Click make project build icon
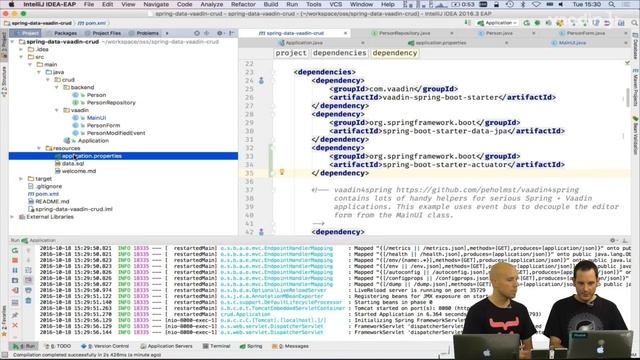640x360 pixels. click(467, 23)
